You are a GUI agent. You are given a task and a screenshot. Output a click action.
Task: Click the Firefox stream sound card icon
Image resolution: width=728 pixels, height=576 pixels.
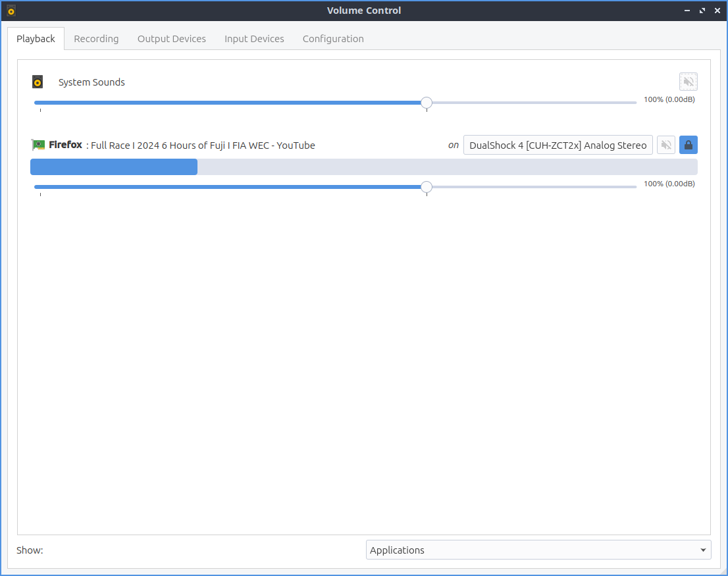tap(39, 145)
